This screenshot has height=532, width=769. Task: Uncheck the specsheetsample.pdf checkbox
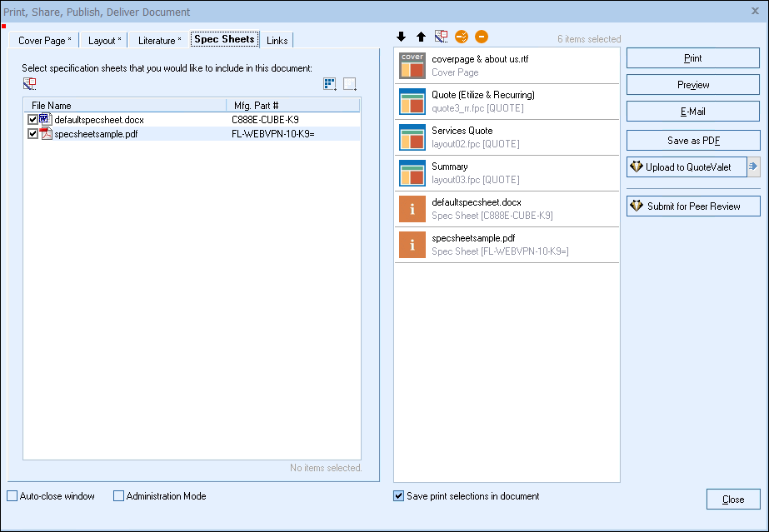coord(32,134)
